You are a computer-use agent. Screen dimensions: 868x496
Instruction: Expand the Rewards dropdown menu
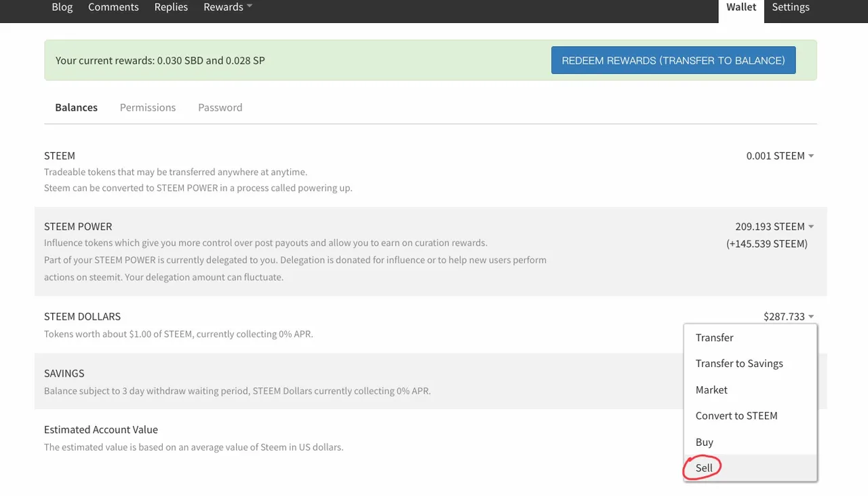click(228, 7)
